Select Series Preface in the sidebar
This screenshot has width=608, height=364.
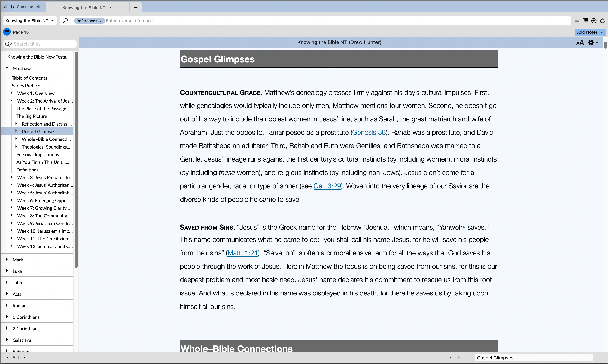click(26, 86)
